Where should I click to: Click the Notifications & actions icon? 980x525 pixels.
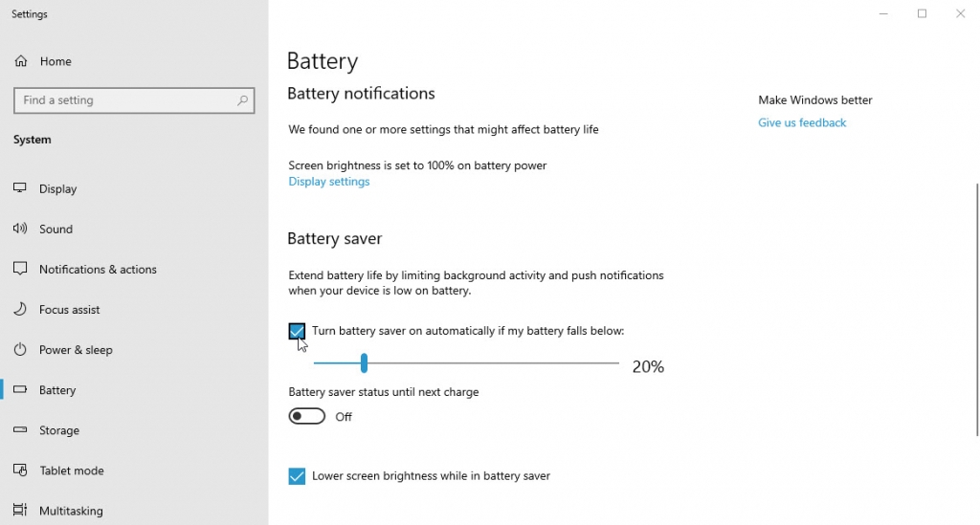[20, 269]
